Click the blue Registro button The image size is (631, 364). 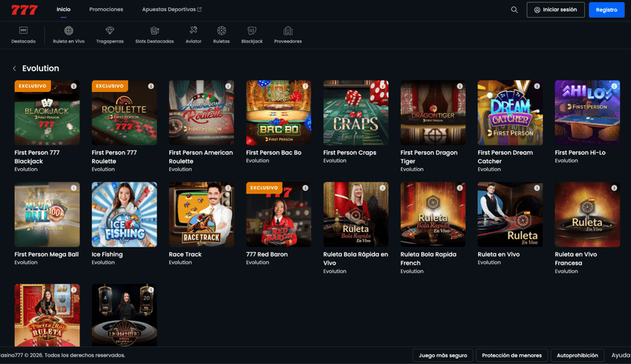[607, 10]
